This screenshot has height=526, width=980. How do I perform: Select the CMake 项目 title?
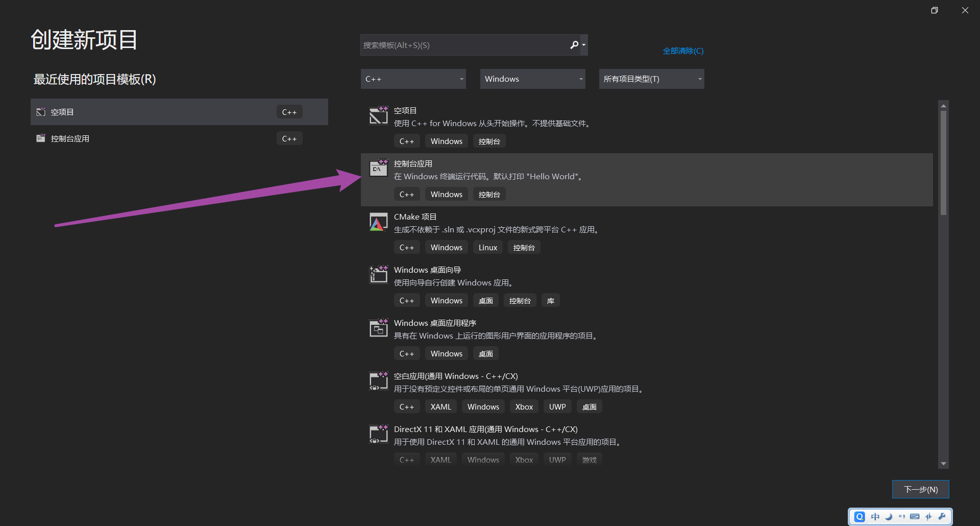pyautogui.click(x=415, y=217)
